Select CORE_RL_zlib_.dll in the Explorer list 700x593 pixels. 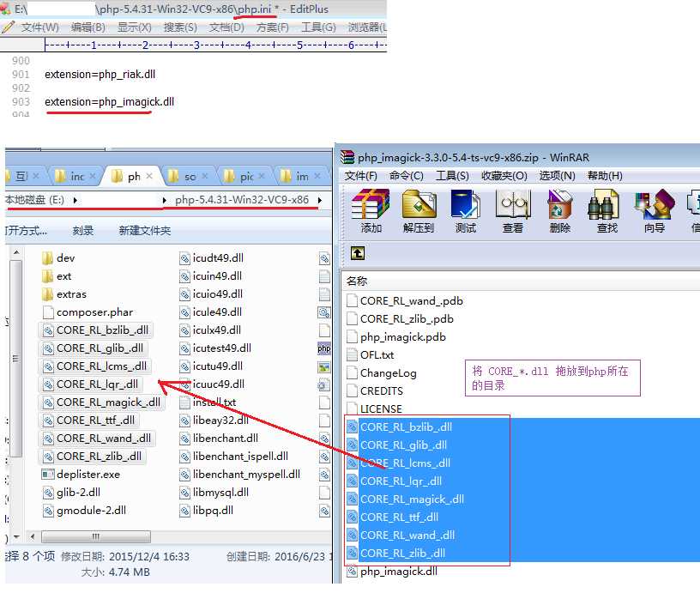click(93, 457)
